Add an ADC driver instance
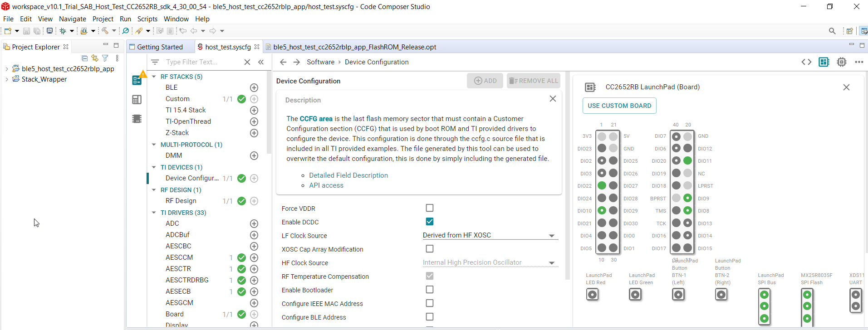This screenshot has height=330, width=868. tap(254, 223)
